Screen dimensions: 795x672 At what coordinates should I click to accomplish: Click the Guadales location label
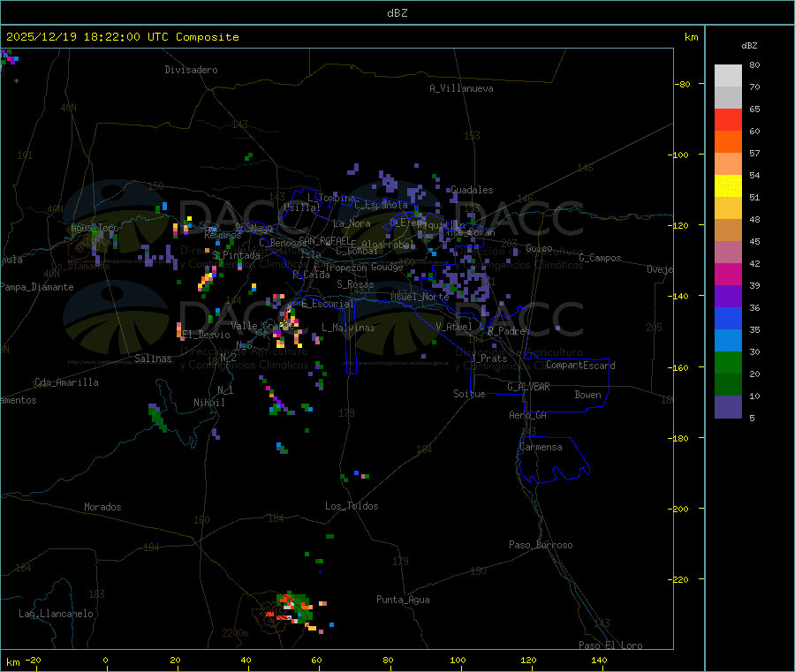point(472,190)
